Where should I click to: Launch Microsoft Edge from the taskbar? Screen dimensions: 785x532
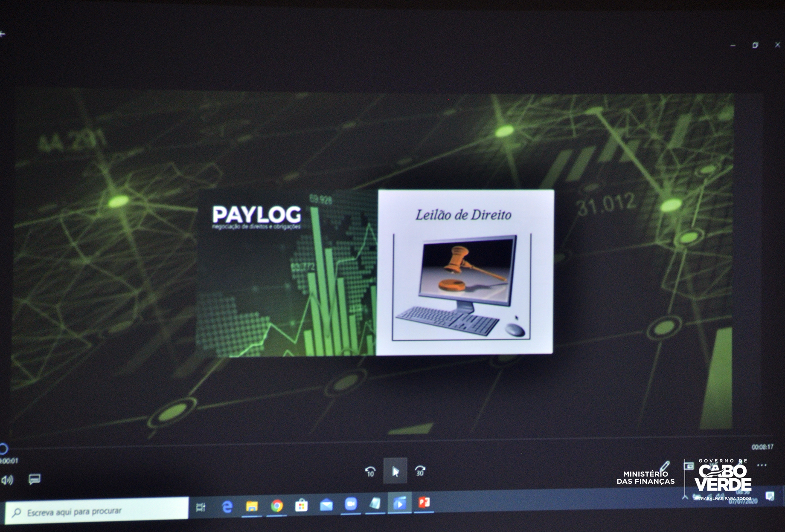click(227, 507)
